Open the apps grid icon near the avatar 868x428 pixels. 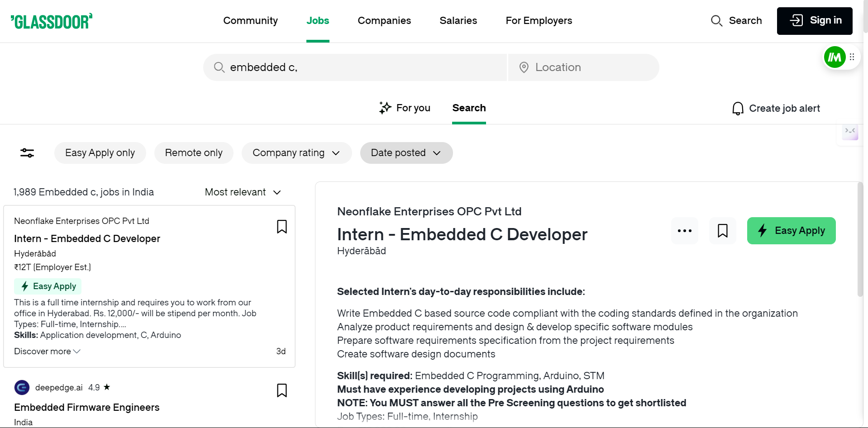point(852,57)
